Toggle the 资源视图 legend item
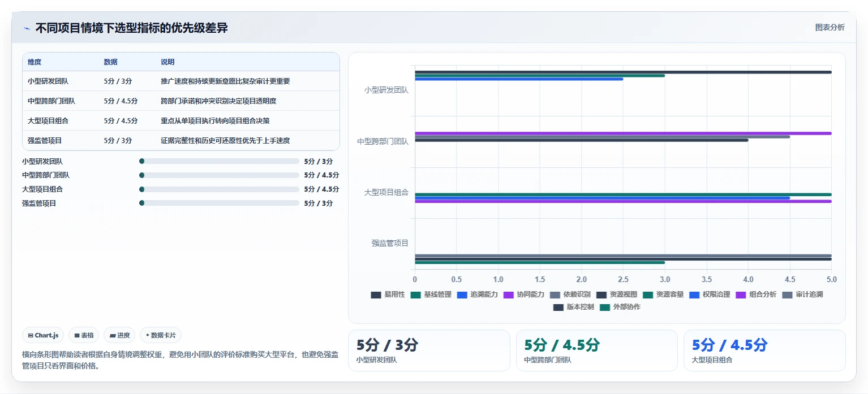The height and width of the screenshot is (394, 868). 616,295
